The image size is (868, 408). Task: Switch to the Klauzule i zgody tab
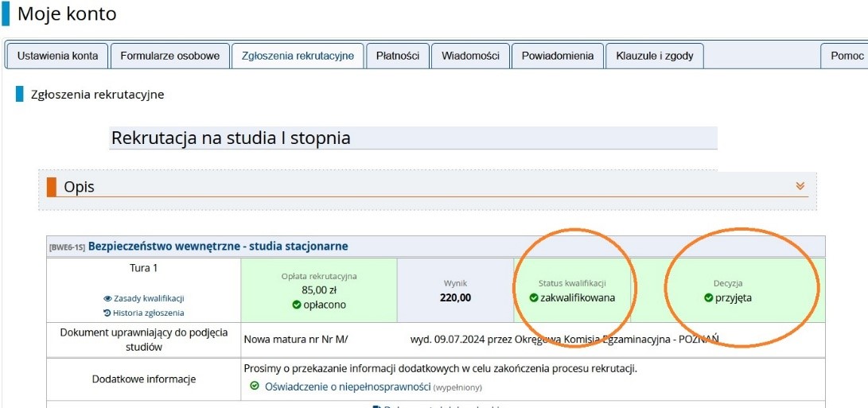[x=654, y=56]
